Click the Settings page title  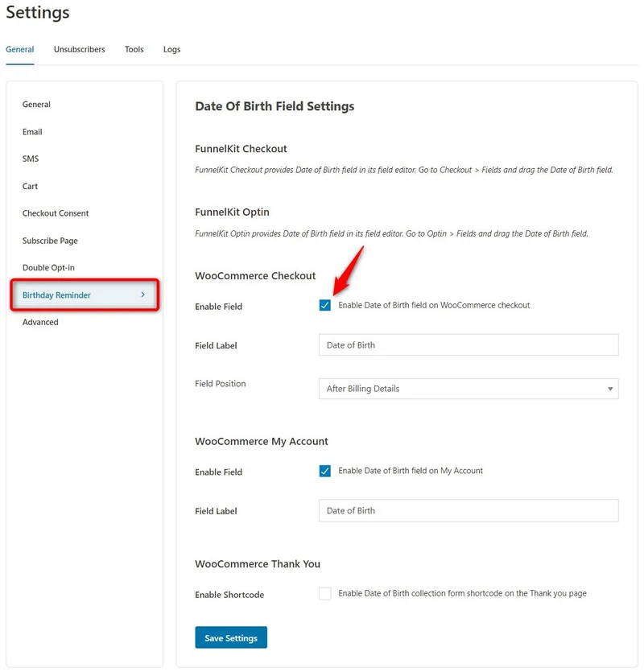click(38, 12)
